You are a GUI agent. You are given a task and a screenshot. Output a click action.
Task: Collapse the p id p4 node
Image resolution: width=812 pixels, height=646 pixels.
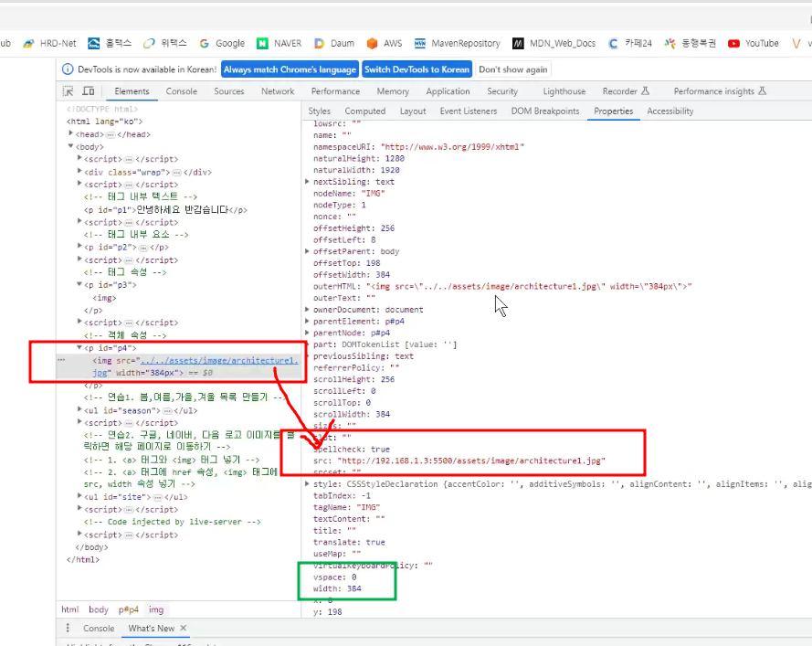tap(79, 347)
